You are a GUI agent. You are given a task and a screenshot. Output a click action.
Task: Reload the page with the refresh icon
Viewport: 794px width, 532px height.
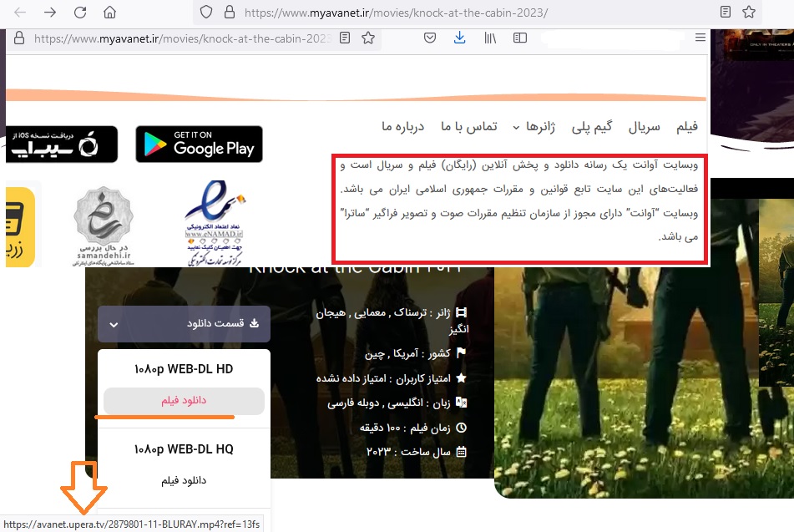click(80, 13)
